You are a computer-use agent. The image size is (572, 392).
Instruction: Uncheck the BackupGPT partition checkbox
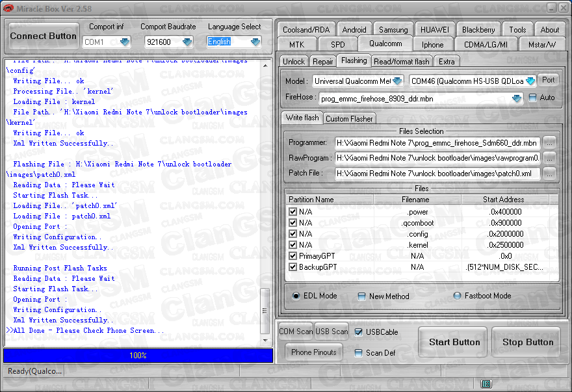[292, 267]
